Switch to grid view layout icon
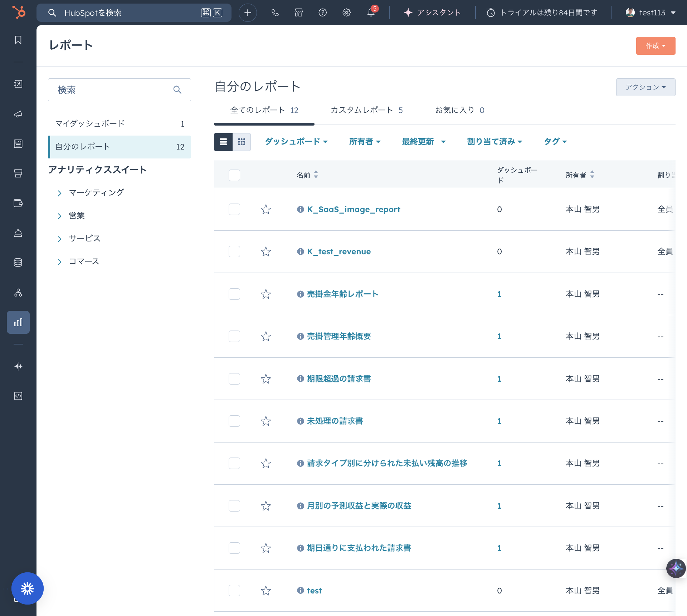 click(x=242, y=142)
